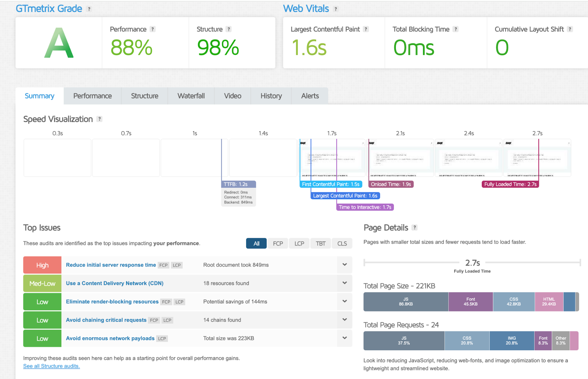Expand the Use a CDN audit row

(345, 283)
